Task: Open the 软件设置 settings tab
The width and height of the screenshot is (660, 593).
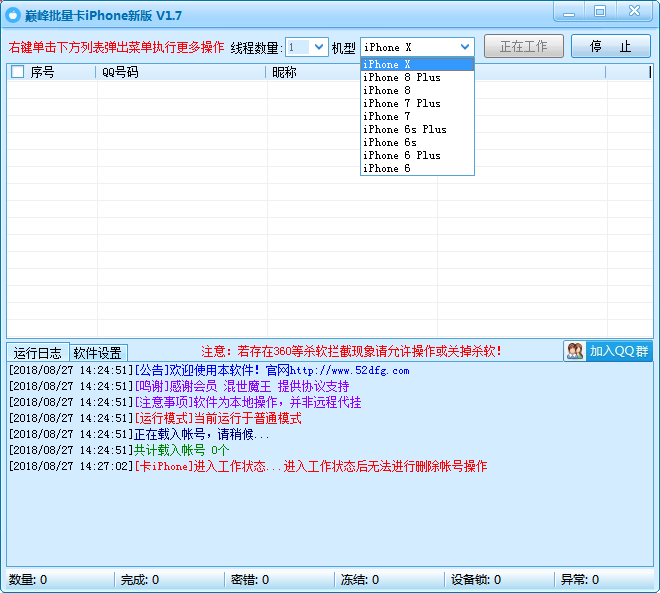Action: click(98, 352)
